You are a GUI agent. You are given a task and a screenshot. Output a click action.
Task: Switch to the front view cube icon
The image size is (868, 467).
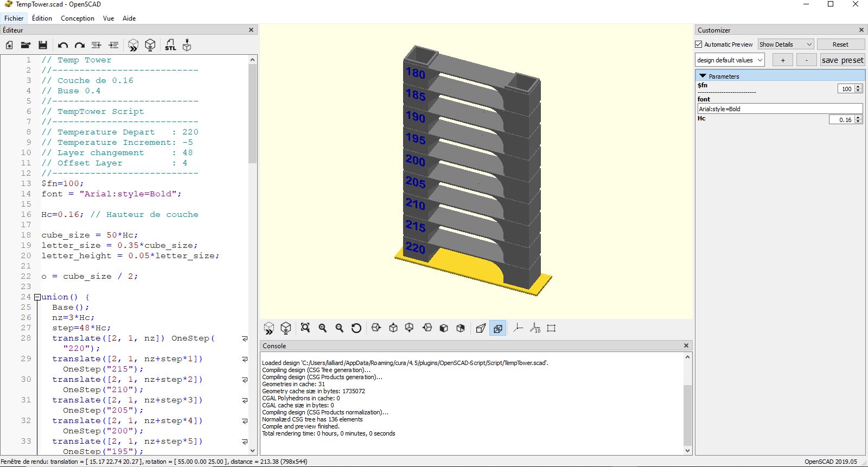pyautogui.click(x=444, y=328)
